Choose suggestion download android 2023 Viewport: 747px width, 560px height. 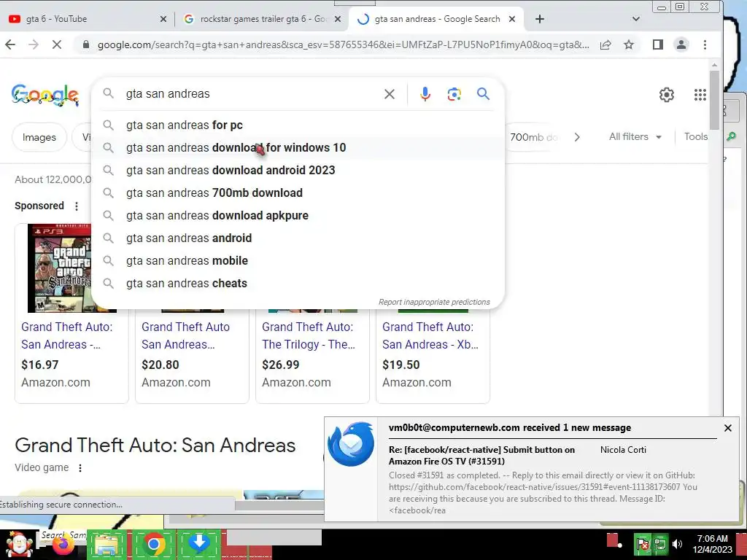coord(298,170)
